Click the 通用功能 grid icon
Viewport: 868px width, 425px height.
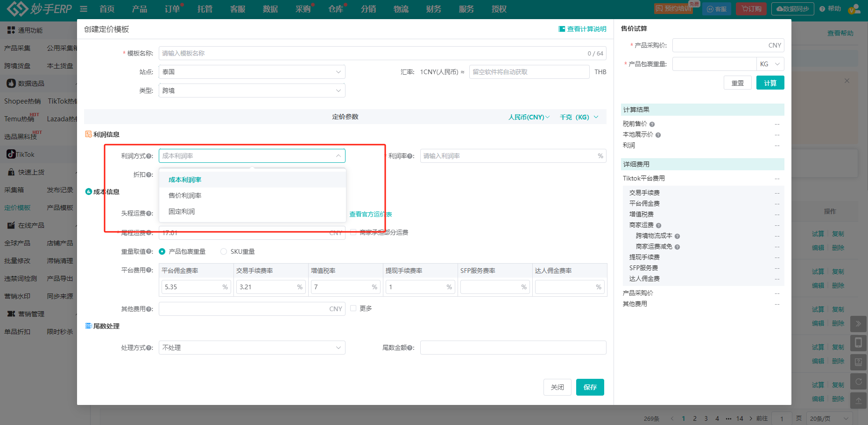click(11, 30)
